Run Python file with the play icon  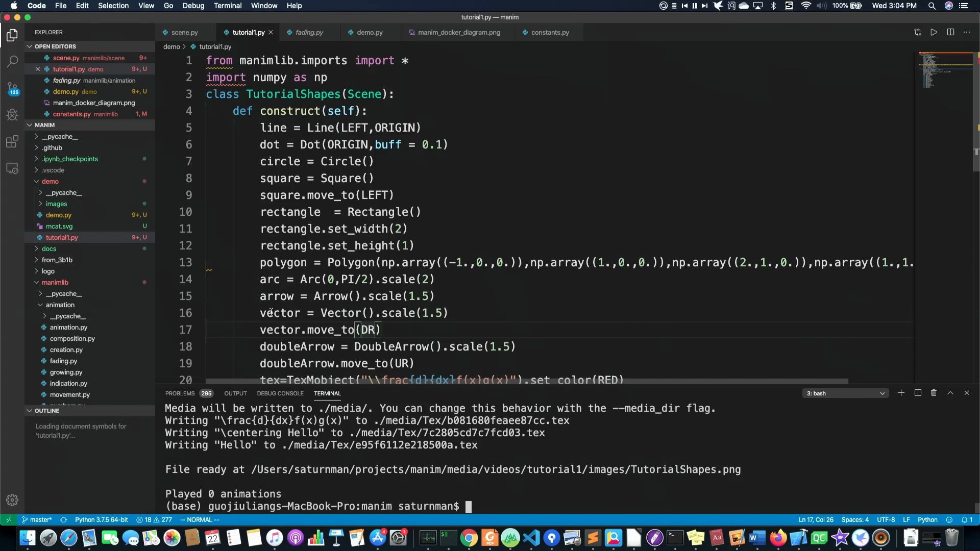(x=934, y=32)
